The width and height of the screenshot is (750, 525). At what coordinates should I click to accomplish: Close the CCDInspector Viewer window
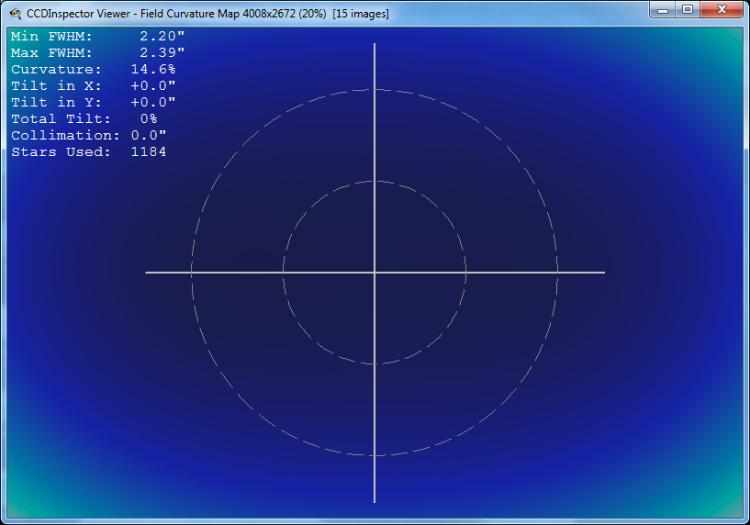click(x=722, y=10)
